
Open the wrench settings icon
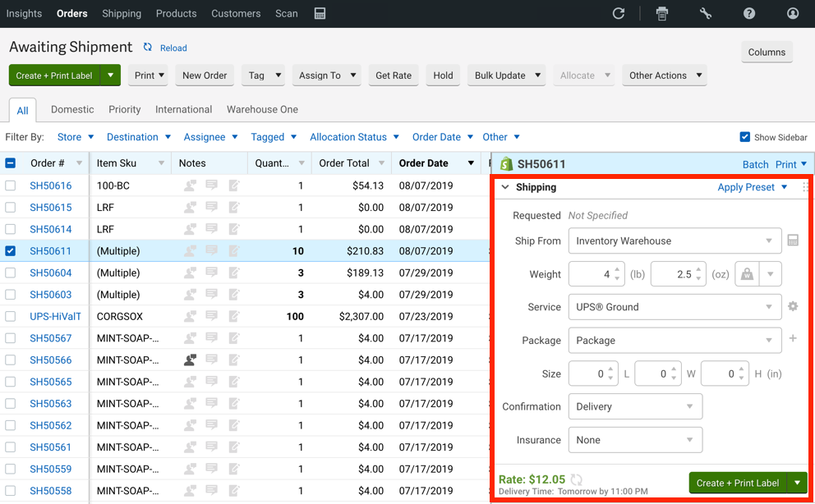point(706,14)
